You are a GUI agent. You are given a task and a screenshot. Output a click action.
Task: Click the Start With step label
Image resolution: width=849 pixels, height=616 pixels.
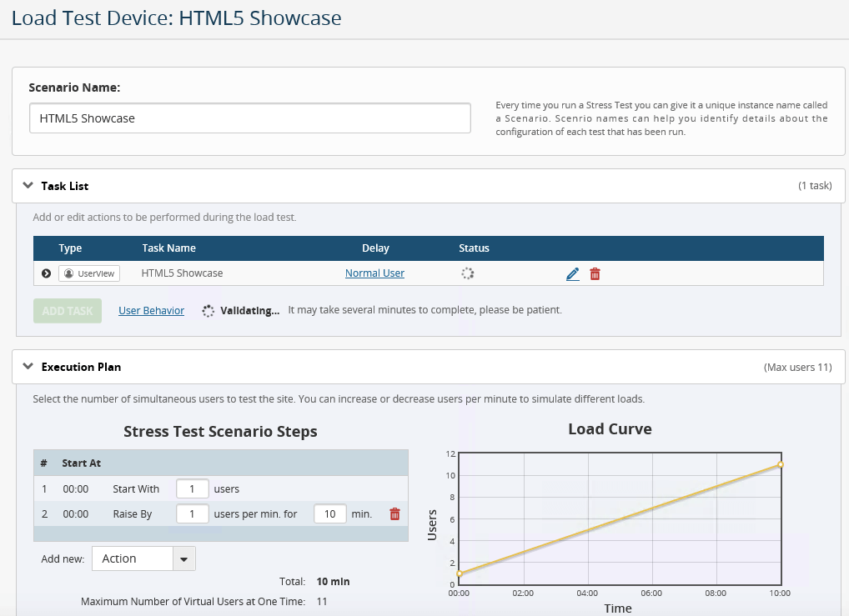(136, 488)
